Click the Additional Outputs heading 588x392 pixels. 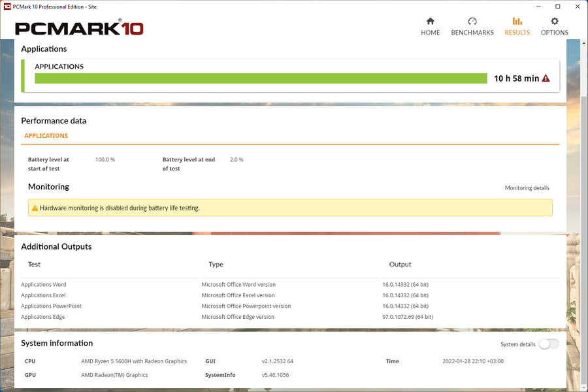click(56, 246)
